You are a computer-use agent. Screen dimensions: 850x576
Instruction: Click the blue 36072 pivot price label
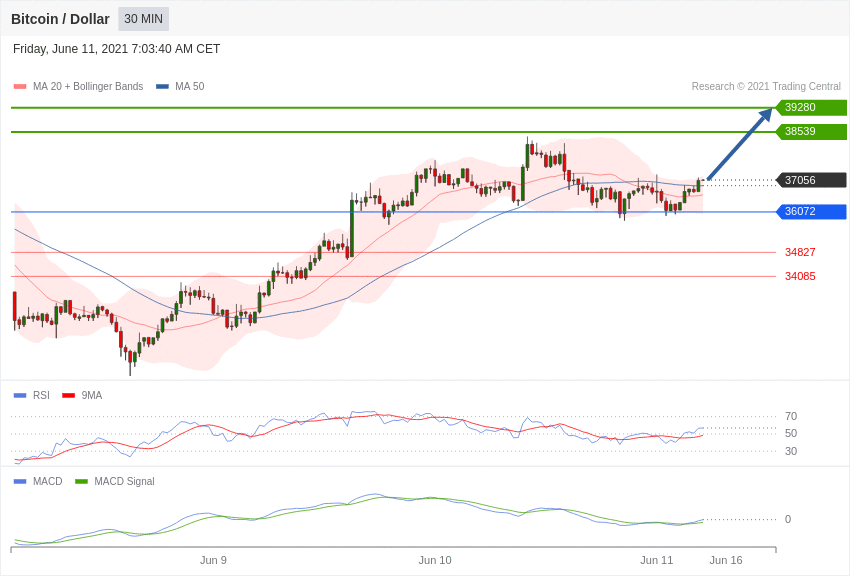(x=810, y=211)
